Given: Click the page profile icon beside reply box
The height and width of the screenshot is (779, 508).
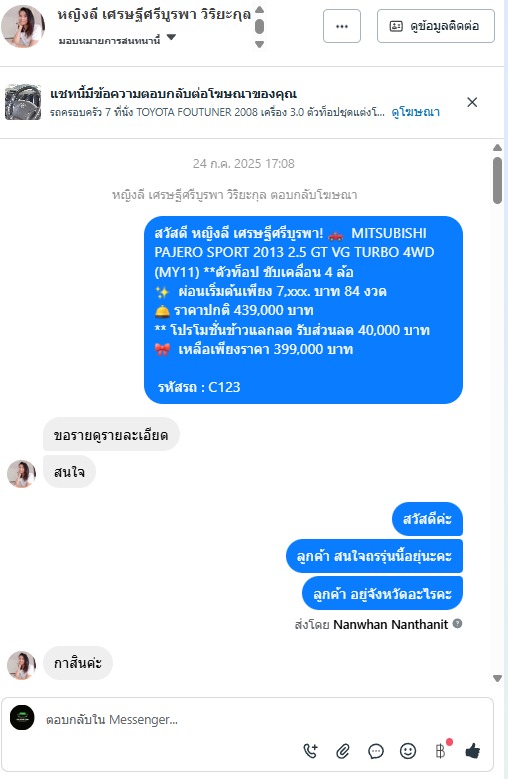Looking at the screenshot, I should click(x=22, y=717).
